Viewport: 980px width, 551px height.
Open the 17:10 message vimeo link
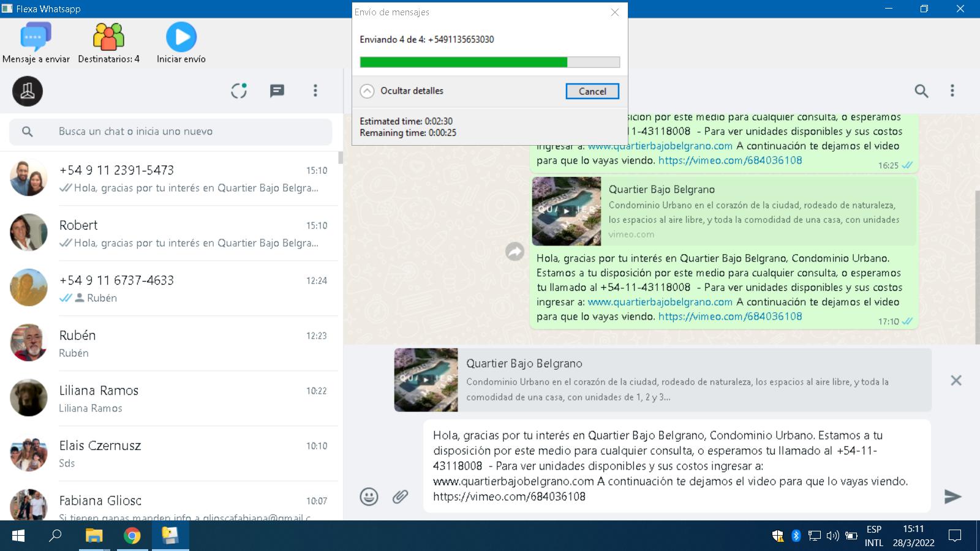click(730, 317)
